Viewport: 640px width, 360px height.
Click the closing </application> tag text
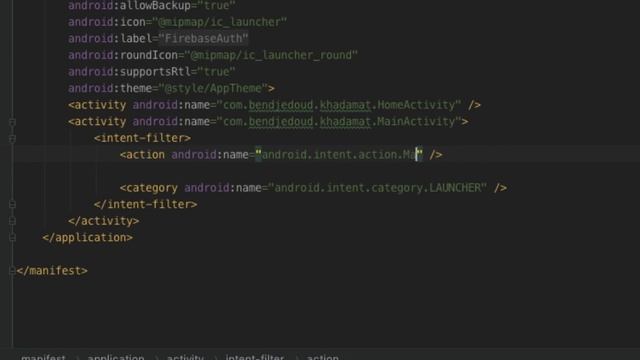87,238
